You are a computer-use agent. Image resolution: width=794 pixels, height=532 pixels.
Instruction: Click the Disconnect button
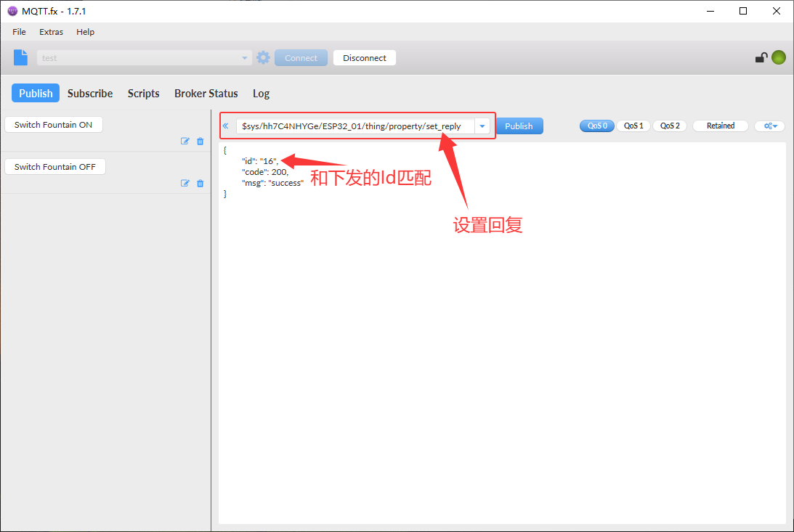click(x=365, y=57)
